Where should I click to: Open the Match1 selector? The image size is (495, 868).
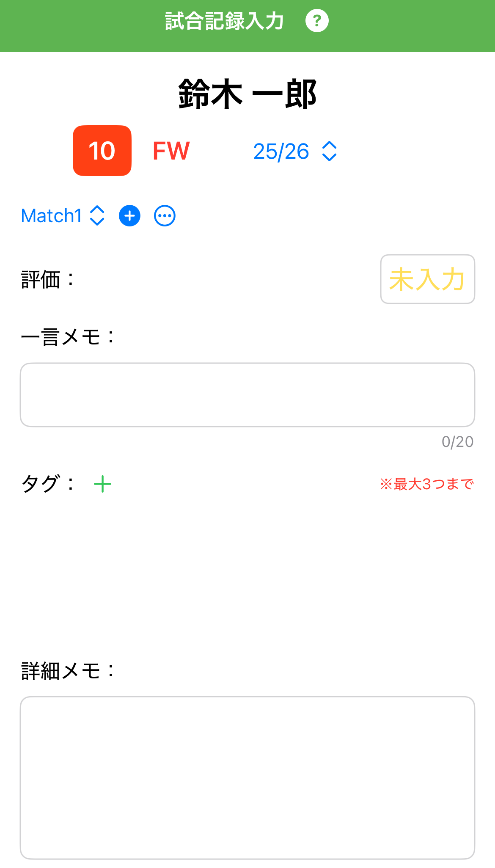tap(51, 216)
